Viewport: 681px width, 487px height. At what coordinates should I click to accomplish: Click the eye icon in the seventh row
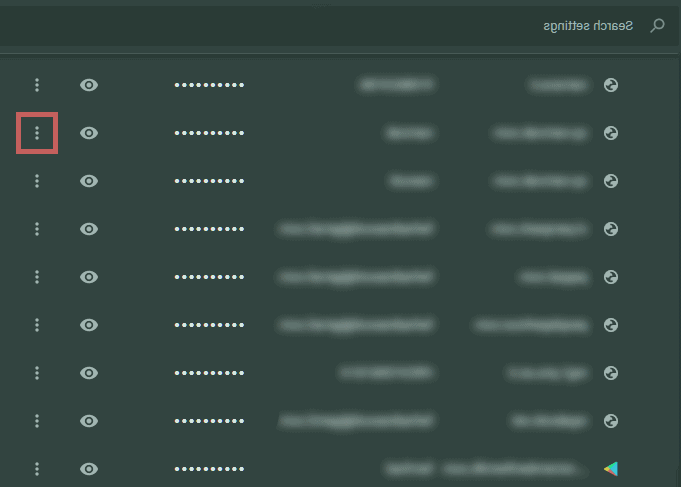click(x=89, y=373)
